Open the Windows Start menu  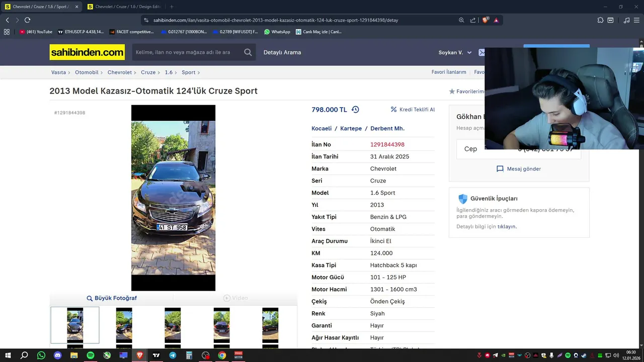(8, 355)
